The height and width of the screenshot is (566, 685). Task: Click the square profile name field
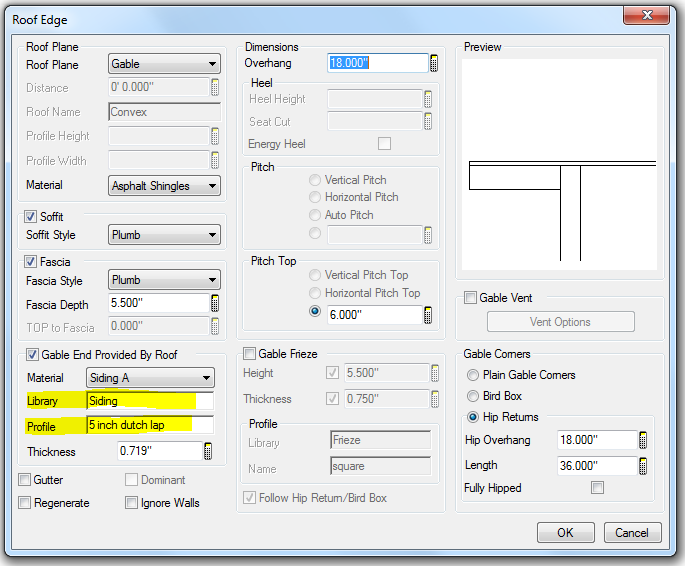tap(381, 466)
